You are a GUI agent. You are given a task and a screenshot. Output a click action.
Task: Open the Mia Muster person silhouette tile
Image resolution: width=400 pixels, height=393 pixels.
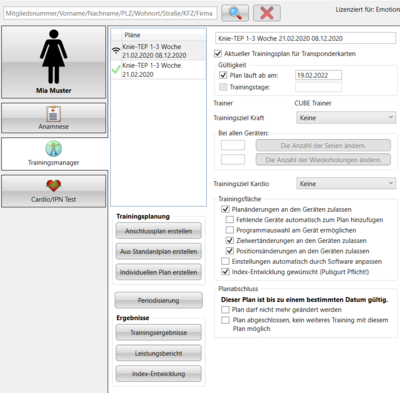pyautogui.click(x=53, y=62)
